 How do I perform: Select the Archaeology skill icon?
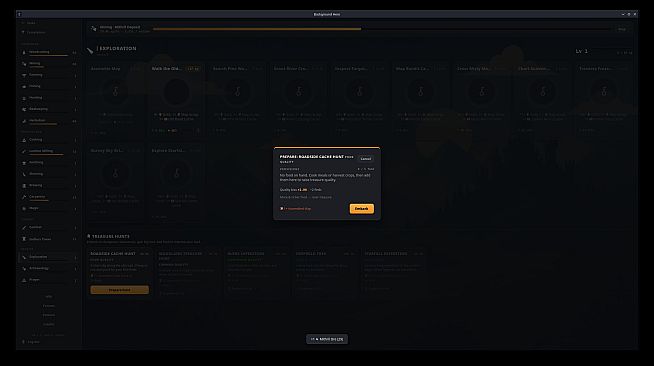click(x=24, y=268)
